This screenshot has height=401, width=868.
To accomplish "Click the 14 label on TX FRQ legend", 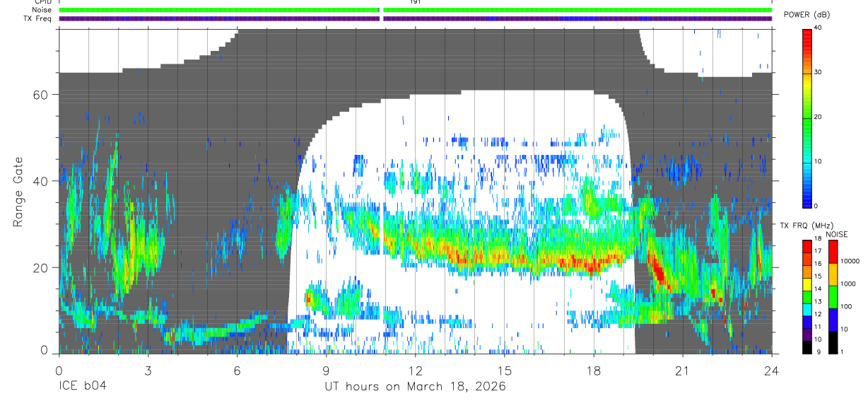I will (818, 289).
